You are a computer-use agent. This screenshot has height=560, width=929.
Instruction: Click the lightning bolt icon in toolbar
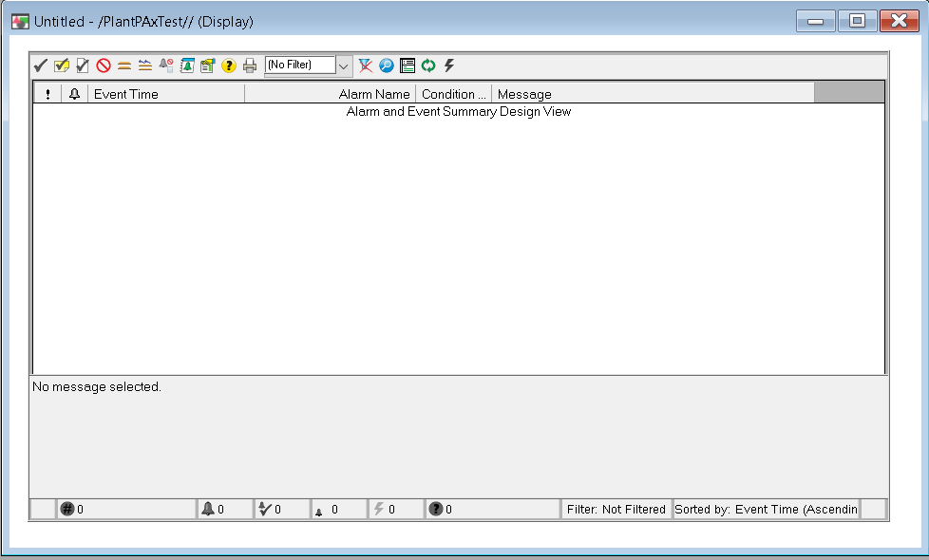pos(449,65)
